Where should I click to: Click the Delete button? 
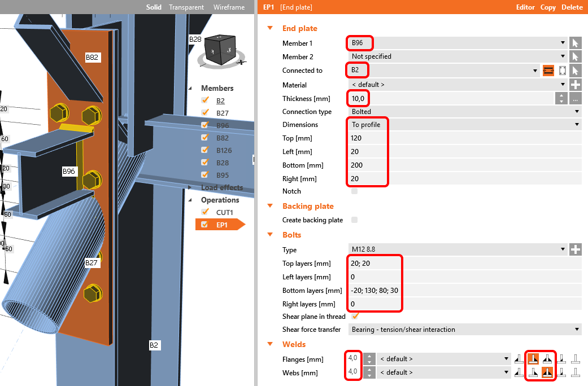point(572,7)
